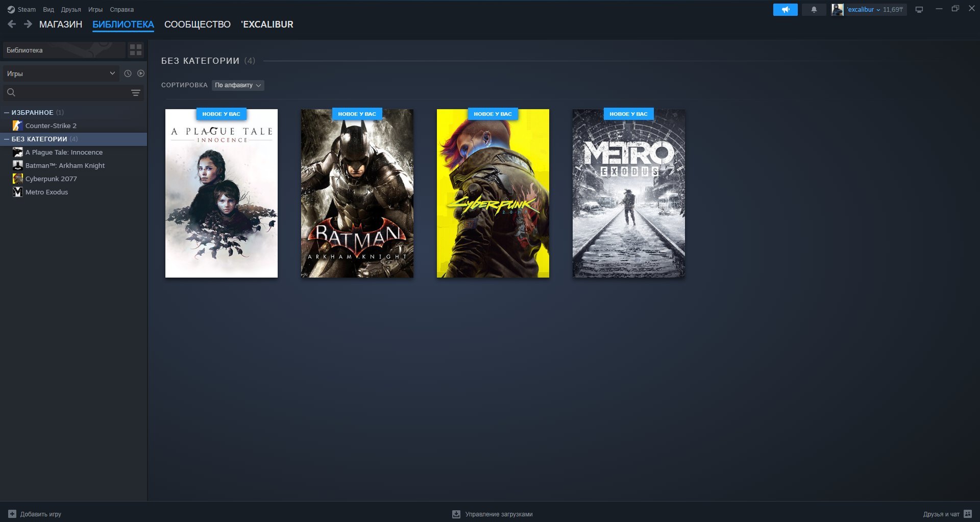Click the Cyberpunk 2077 sidebar icon
This screenshot has height=522, width=980.
point(17,179)
